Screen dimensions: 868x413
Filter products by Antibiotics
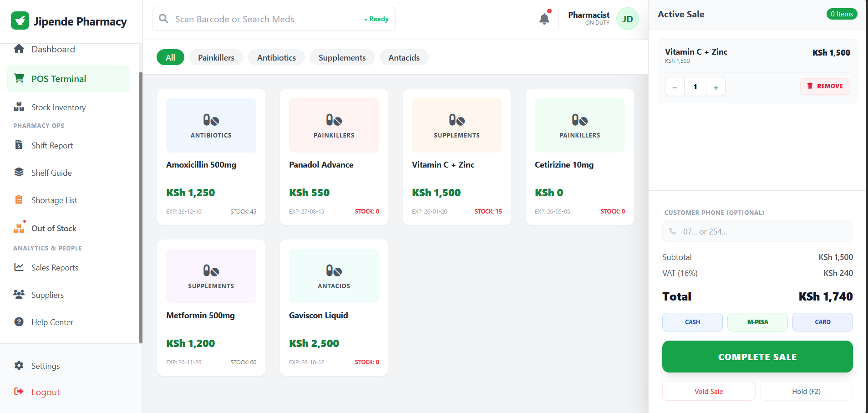pos(276,57)
